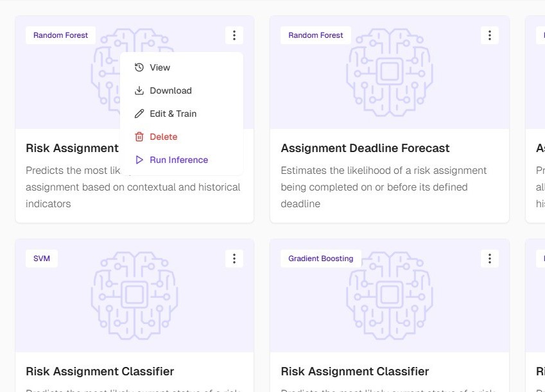Viewport: 545px width, 392px height.
Task: Open the Assignment Deadline Forecast title
Action: [x=365, y=148]
